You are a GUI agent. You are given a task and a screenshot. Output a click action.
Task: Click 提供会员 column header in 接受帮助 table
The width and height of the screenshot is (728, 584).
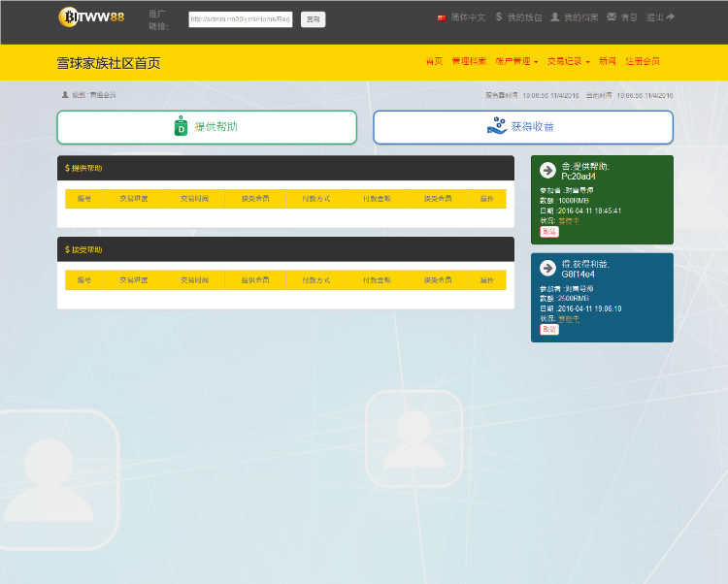(x=255, y=280)
